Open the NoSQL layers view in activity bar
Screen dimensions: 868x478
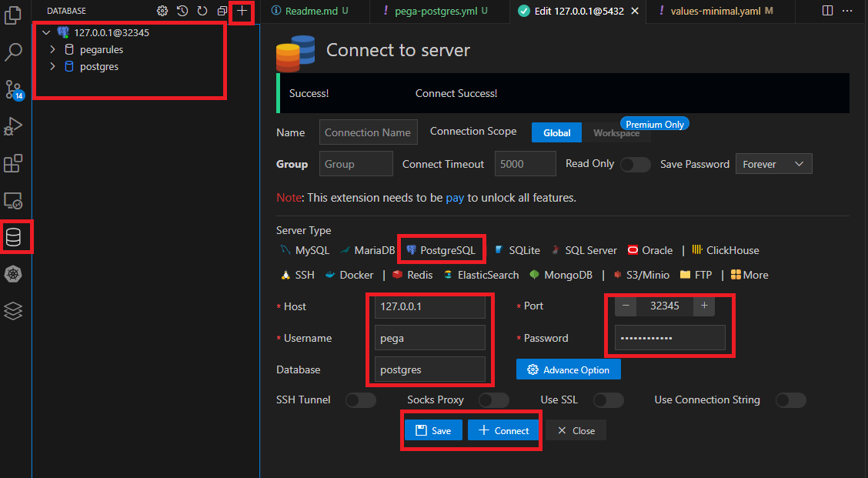[13, 311]
